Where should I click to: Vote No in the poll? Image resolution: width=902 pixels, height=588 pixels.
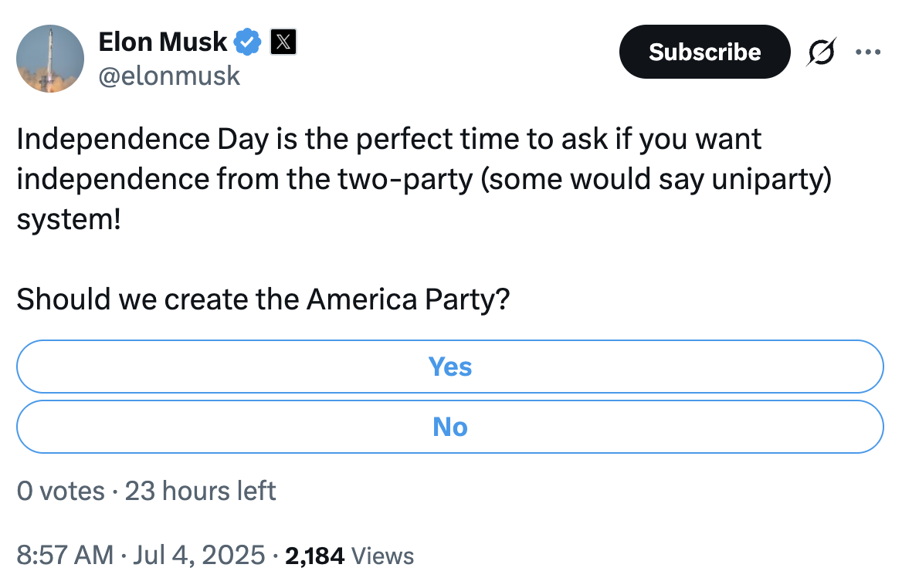coord(450,427)
